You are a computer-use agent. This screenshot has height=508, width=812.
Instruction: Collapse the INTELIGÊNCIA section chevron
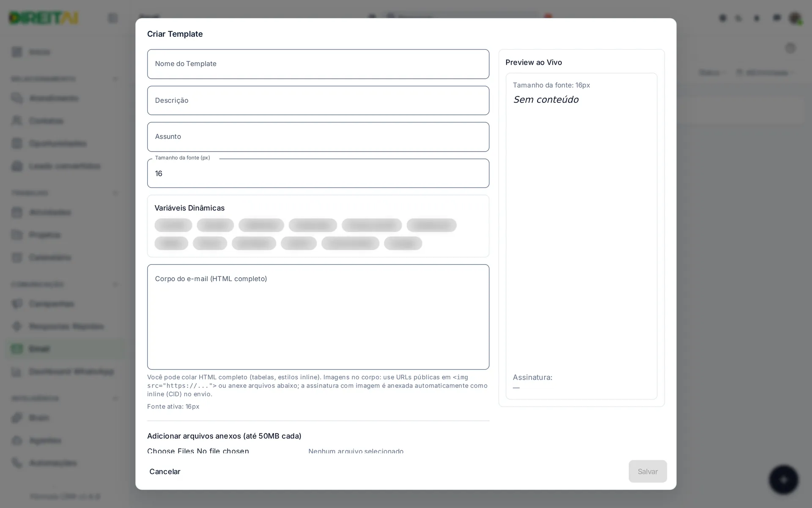coord(115,398)
